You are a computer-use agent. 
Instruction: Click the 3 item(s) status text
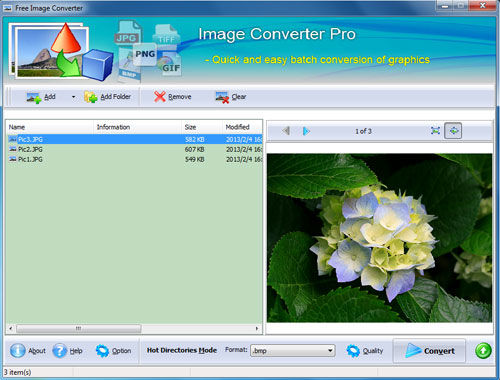coord(17,372)
